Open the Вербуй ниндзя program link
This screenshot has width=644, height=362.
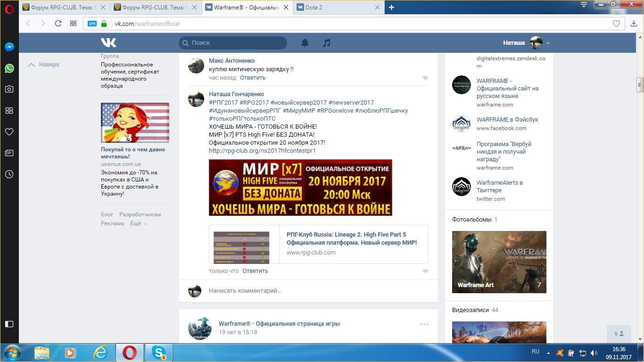pos(504,152)
